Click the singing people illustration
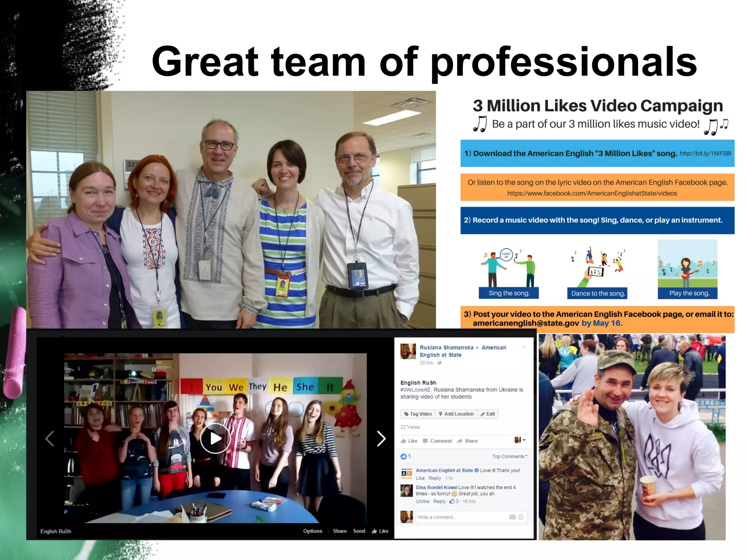Viewport: 747px width, 560px height. 509,268
